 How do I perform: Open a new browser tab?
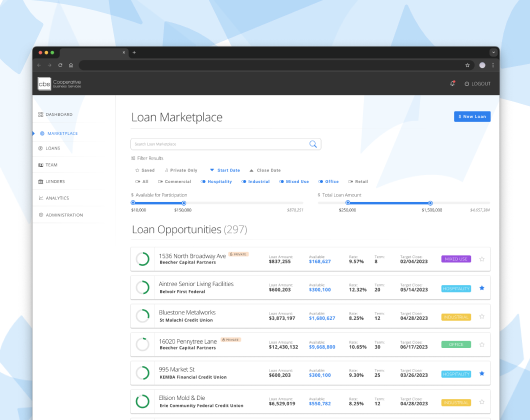(134, 52)
